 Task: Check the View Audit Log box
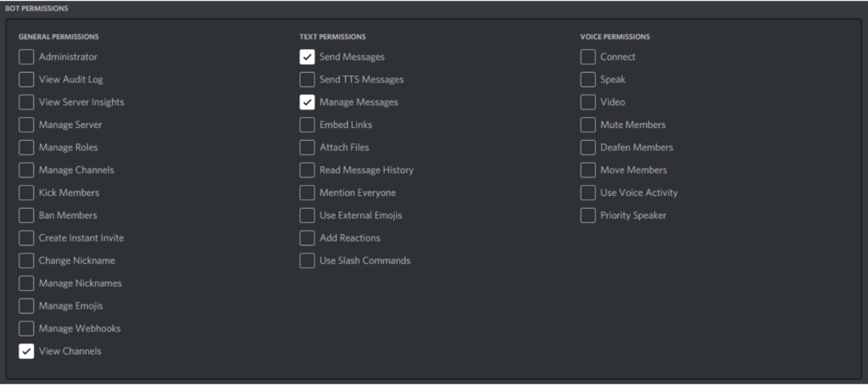(x=26, y=80)
